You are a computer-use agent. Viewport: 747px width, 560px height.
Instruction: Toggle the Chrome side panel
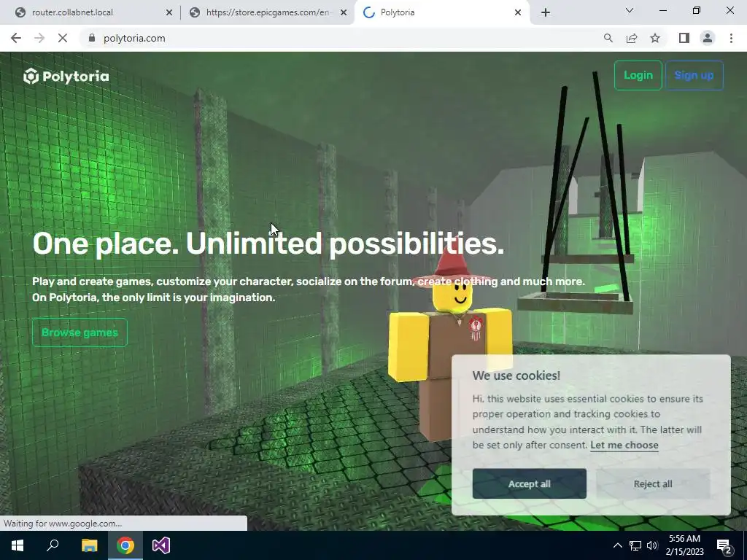pyautogui.click(x=684, y=38)
